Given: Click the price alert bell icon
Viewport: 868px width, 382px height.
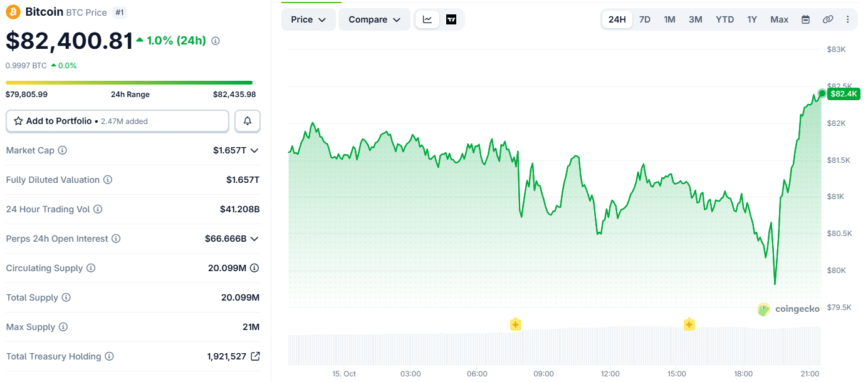Looking at the screenshot, I should coord(248,121).
